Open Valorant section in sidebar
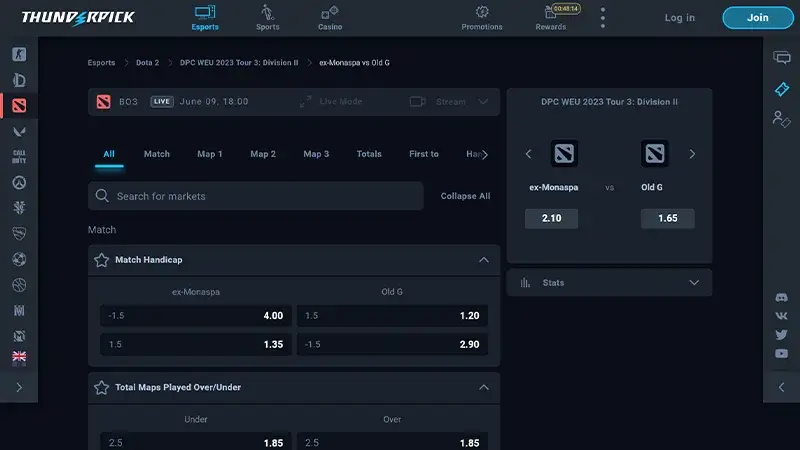 pos(19,132)
